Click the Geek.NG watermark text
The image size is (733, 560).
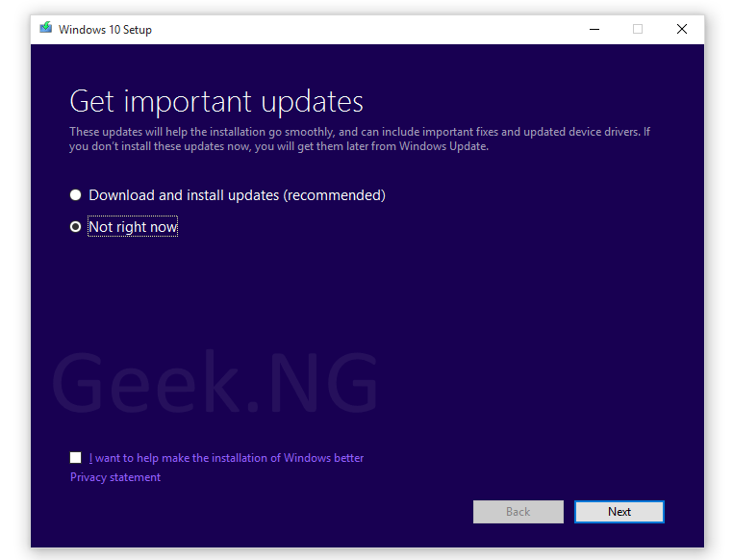pyautogui.click(x=215, y=382)
